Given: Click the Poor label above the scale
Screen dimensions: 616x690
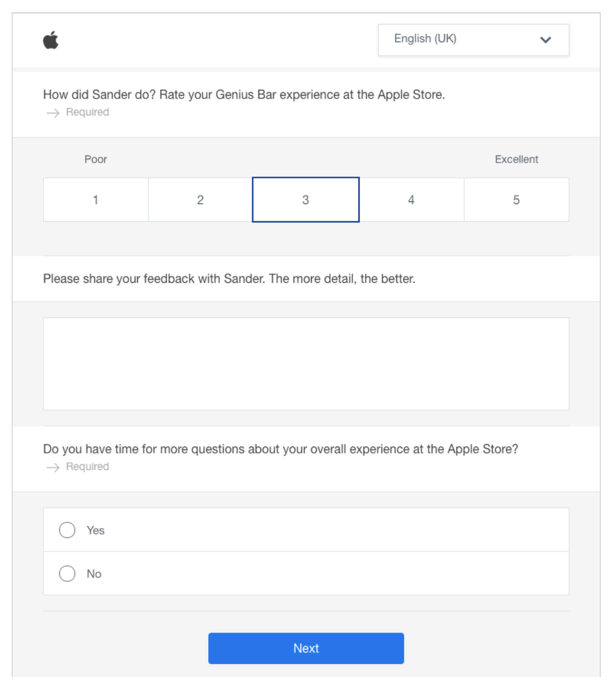Looking at the screenshot, I should pyautogui.click(x=96, y=160).
